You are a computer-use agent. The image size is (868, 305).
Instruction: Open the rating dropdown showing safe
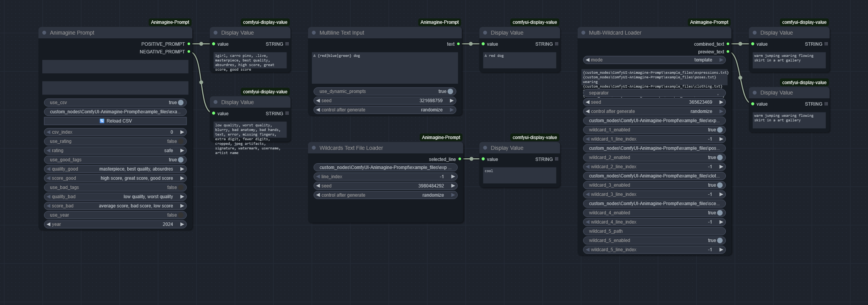coord(115,151)
